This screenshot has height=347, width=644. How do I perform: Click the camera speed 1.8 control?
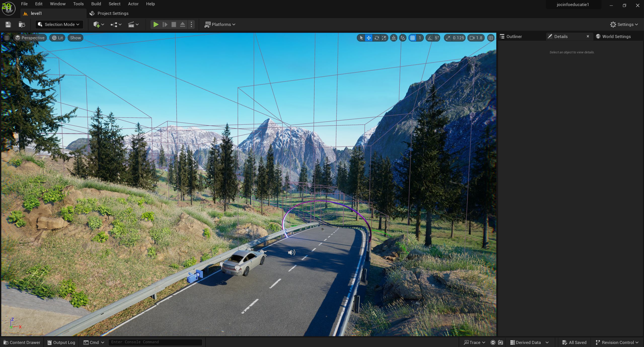pos(476,38)
